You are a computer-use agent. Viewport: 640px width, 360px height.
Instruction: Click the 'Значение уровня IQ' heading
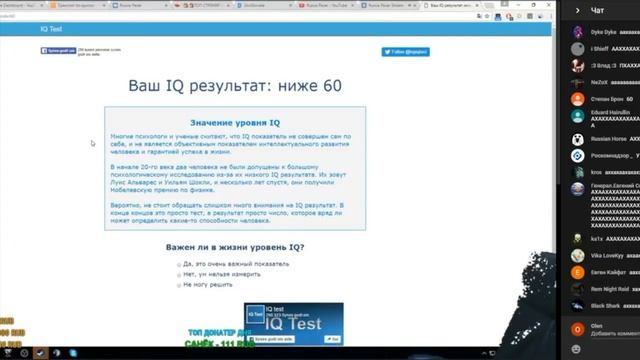point(235,123)
